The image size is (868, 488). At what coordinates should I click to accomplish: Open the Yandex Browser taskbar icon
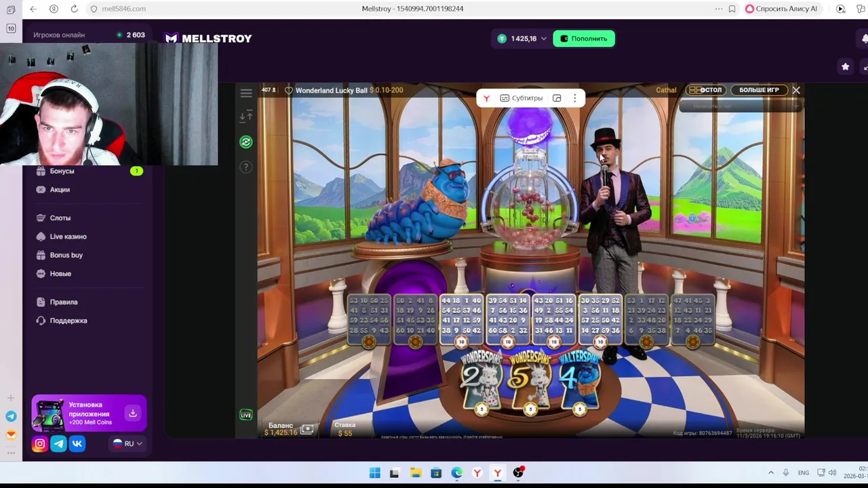click(498, 473)
